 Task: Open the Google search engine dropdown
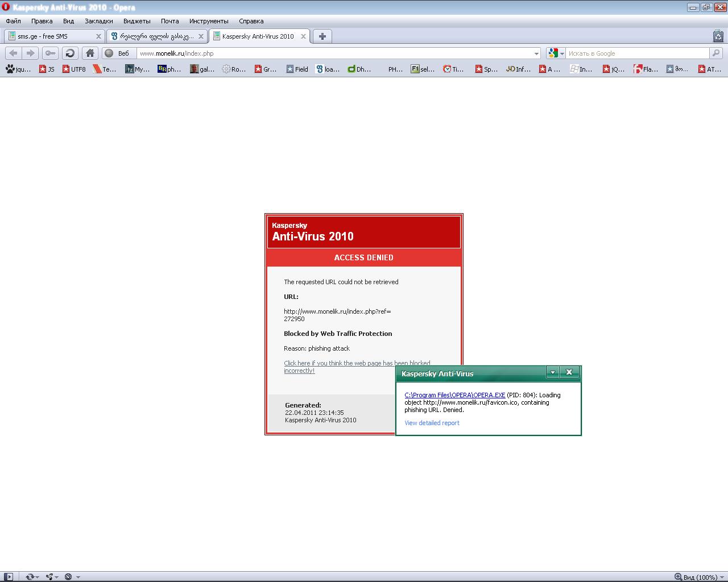[x=556, y=53]
